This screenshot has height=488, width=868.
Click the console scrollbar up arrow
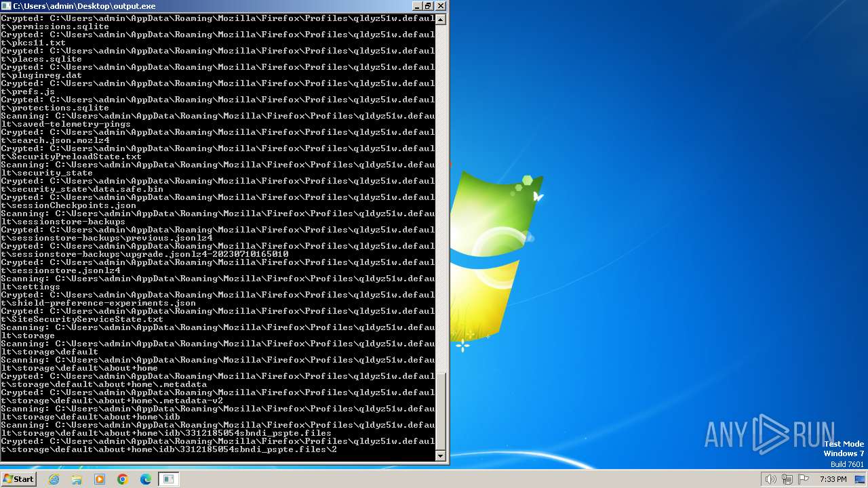(x=441, y=19)
